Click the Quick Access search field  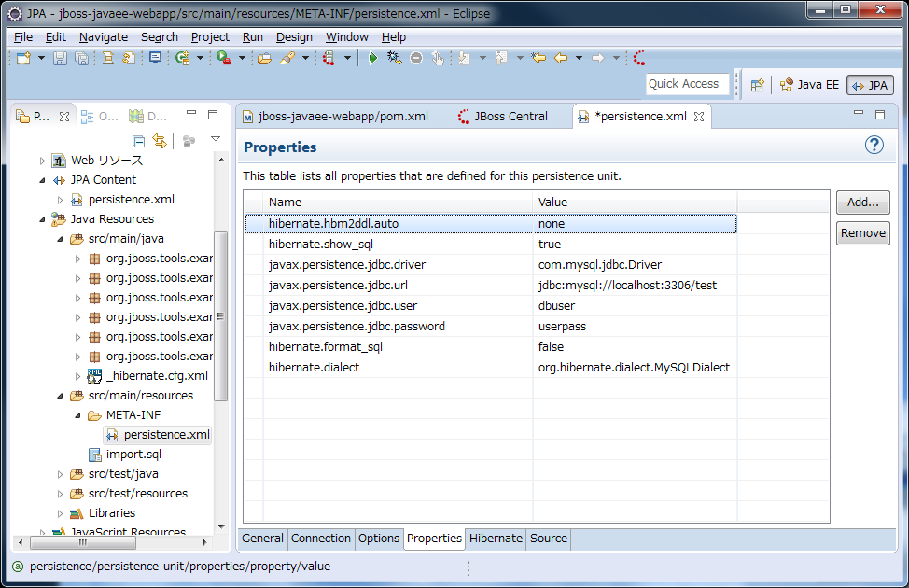pyautogui.click(x=687, y=84)
